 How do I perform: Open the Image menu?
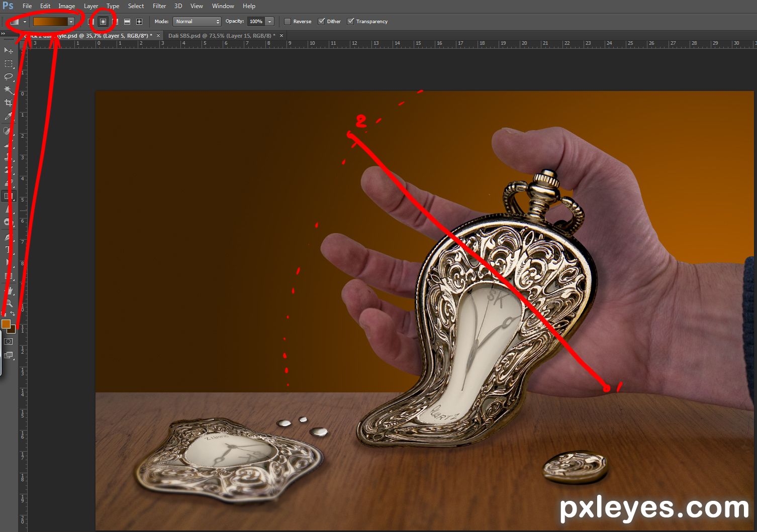click(66, 6)
